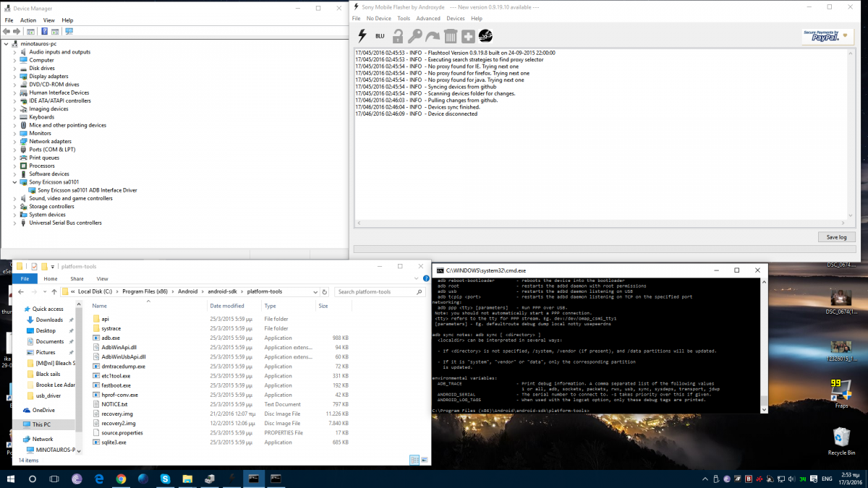The width and height of the screenshot is (868, 488).
Task: Open Device Manager's View menu
Action: 49,20
